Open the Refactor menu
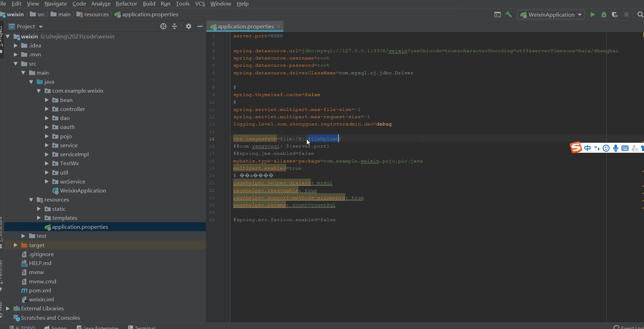644x329 pixels. pyautogui.click(x=126, y=4)
